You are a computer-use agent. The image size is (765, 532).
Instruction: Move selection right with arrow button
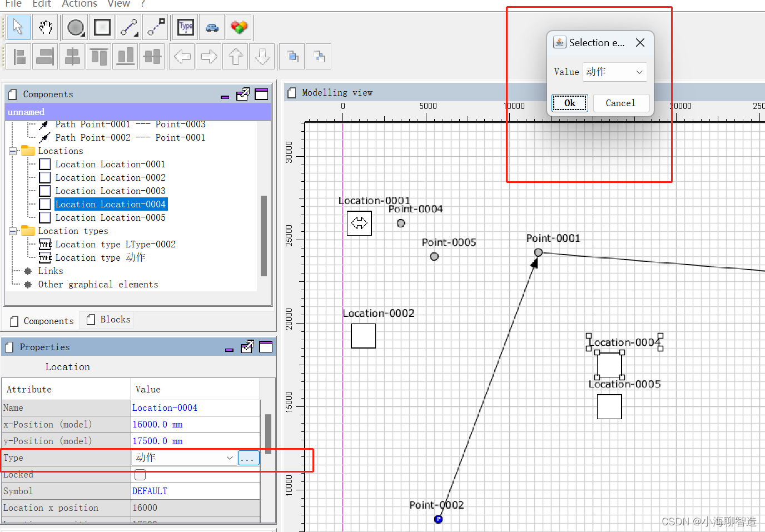pyautogui.click(x=209, y=56)
